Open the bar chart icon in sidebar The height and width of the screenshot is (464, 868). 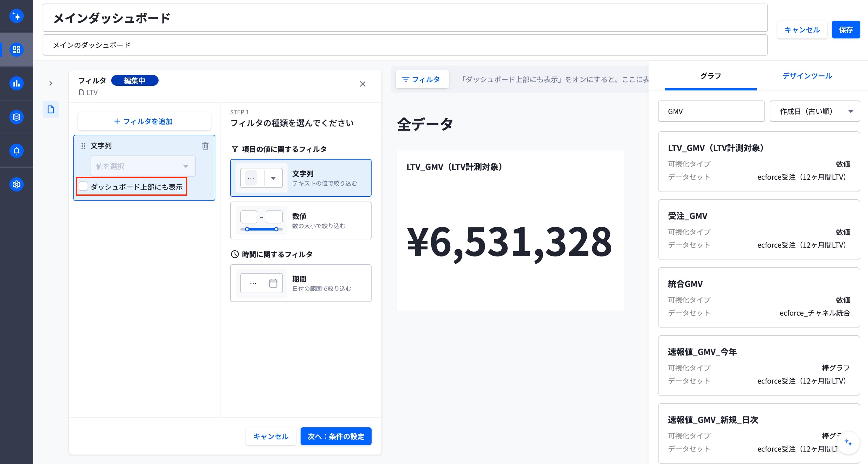pyautogui.click(x=16, y=83)
